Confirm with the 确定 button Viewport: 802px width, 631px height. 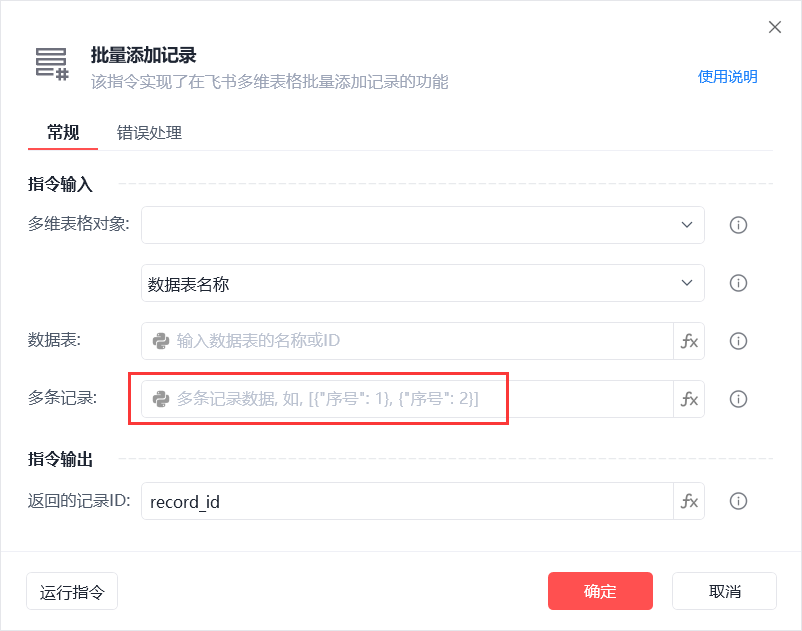pos(600,591)
